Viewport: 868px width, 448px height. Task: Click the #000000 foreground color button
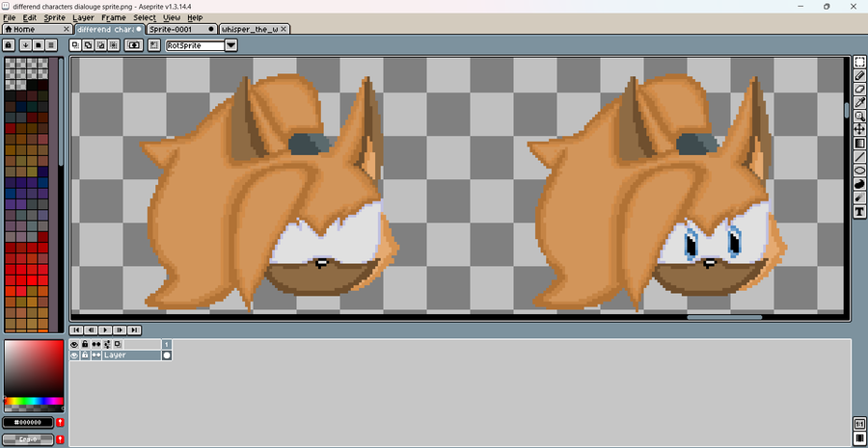point(28,423)
